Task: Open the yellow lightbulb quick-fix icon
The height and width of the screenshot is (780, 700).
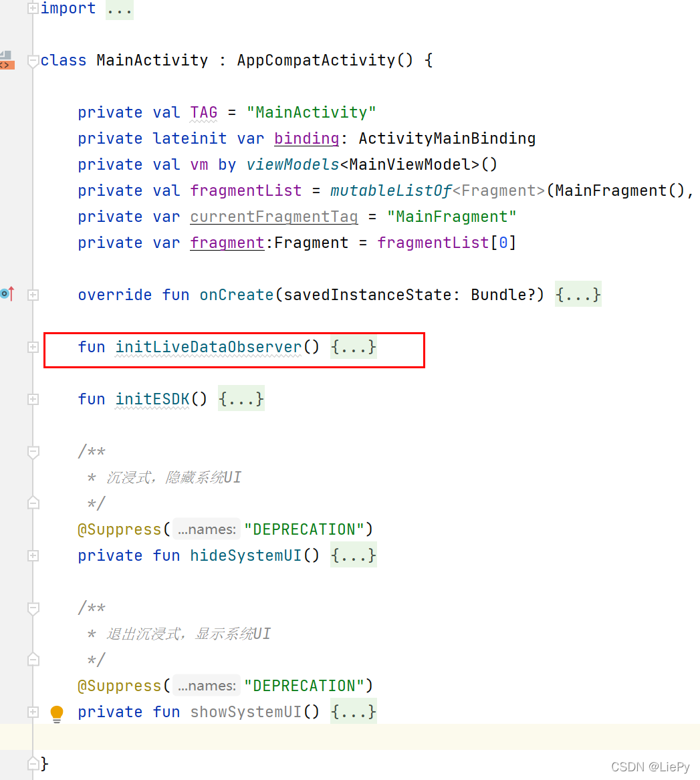Action: (x=57, y=714)
